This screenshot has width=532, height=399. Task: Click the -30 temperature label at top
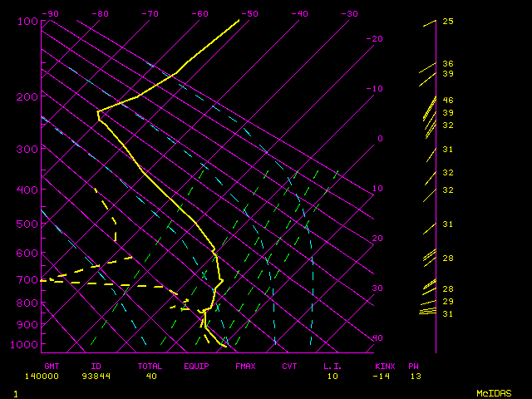click(349, 14)
